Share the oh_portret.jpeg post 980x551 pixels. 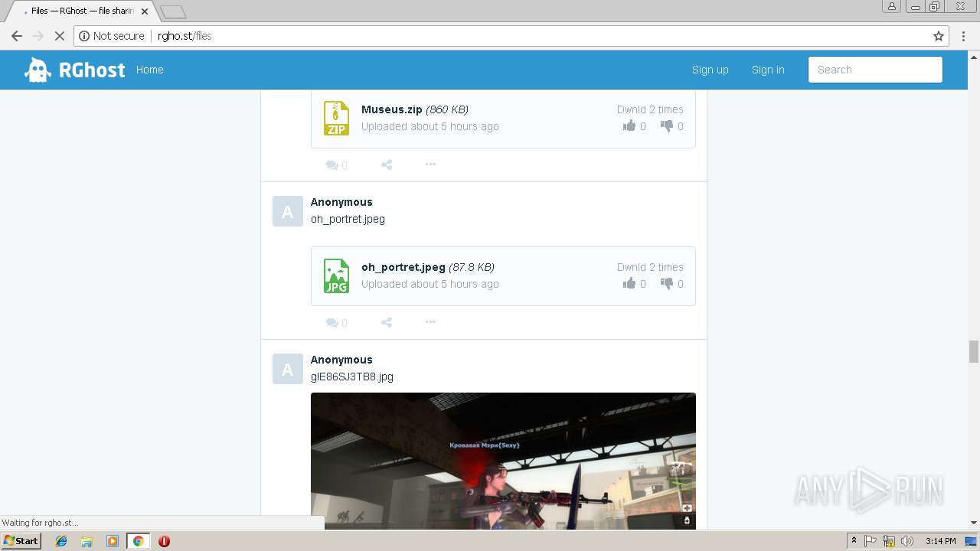click(387, 322)
